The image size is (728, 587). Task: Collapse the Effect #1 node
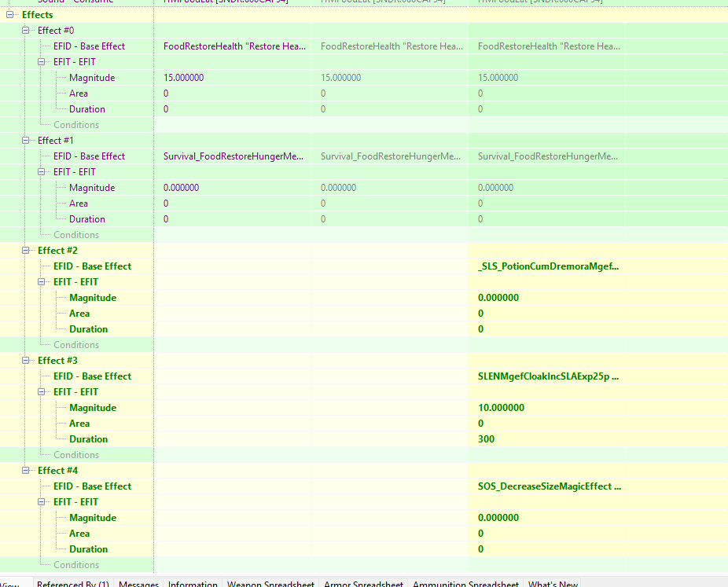(x=25, y=141)
